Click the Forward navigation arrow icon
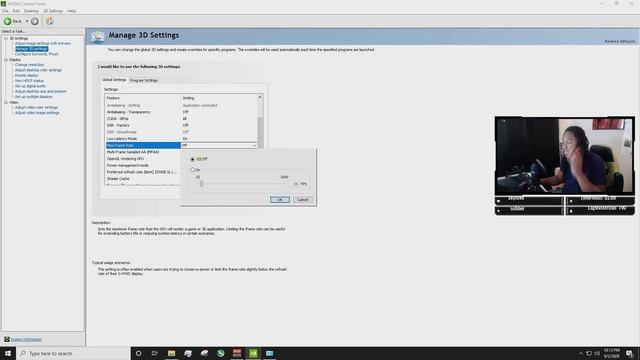Image resolution: width=640 pixels, height=360 pixels. pos(35,21)
